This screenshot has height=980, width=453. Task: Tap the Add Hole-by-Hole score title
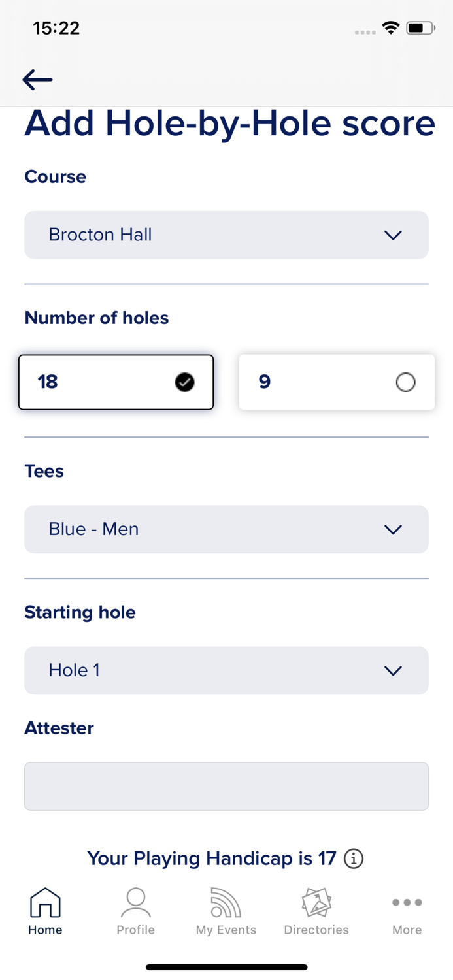229,124
